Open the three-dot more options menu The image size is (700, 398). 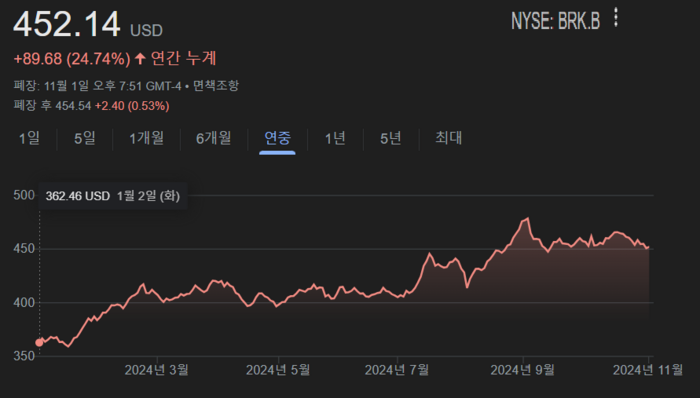click(616, 18)
